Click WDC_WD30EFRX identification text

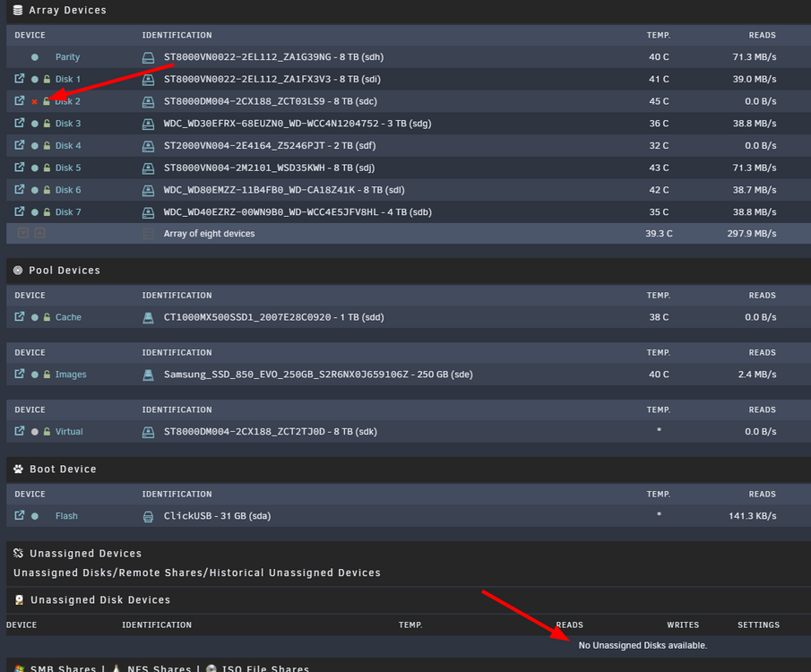coord(298,124)
